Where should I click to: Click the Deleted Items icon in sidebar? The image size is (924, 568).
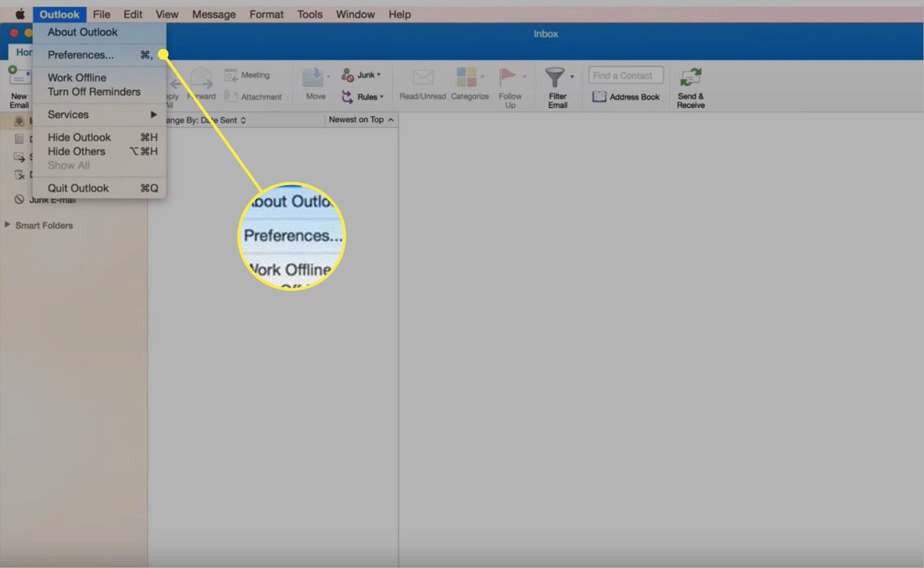[x=20, y=175]
